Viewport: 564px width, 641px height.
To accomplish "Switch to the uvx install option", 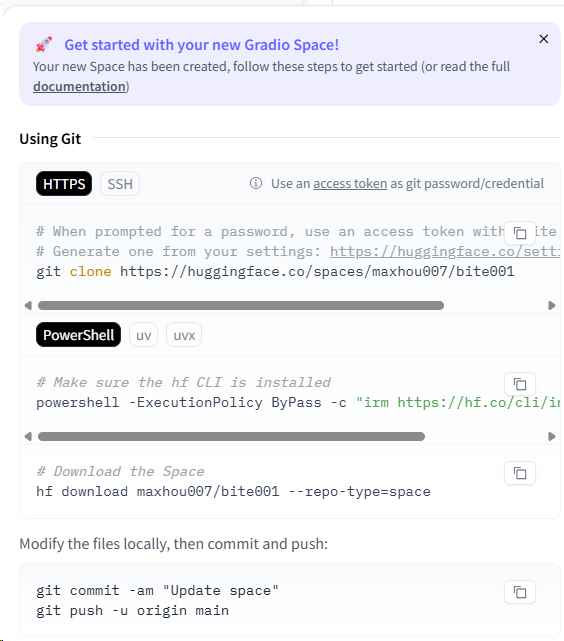I will pos(184,335).
